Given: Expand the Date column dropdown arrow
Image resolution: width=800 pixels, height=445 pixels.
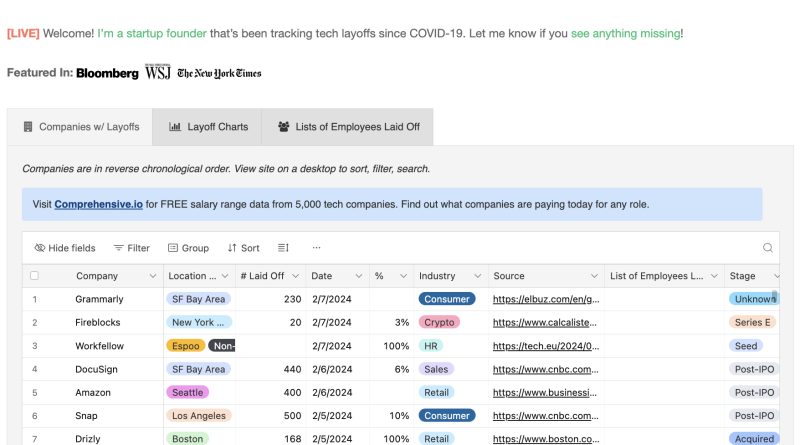Looking at the screenshot, I should pyautogui.click(x=359, y=276).
